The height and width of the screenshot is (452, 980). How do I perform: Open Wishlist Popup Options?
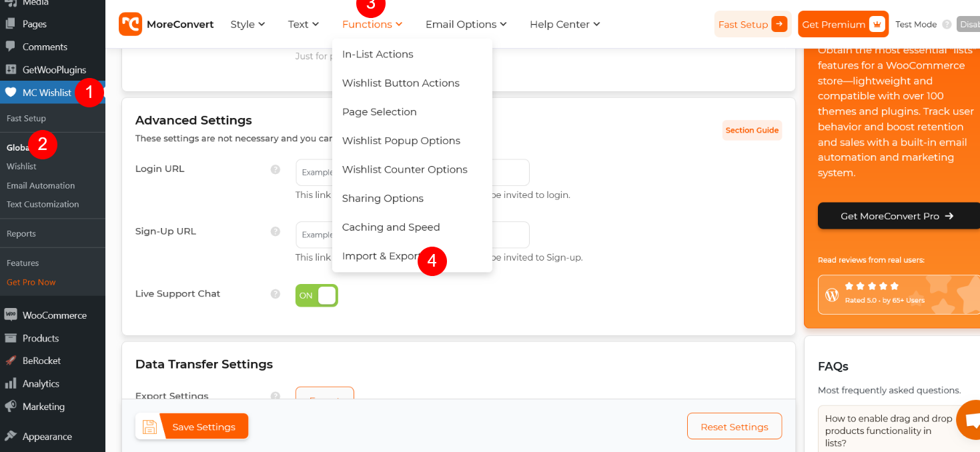tap(402, 141)
